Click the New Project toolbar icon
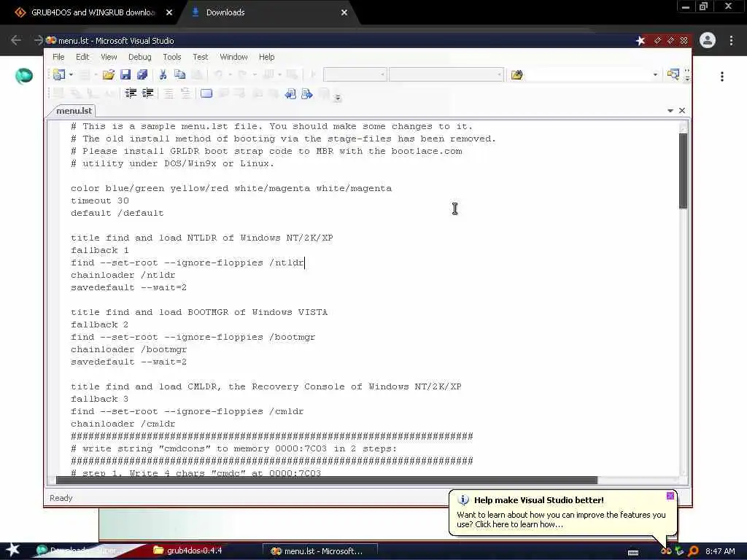The width and height of the screenshot is (747, 560). (x=59, y=75)
